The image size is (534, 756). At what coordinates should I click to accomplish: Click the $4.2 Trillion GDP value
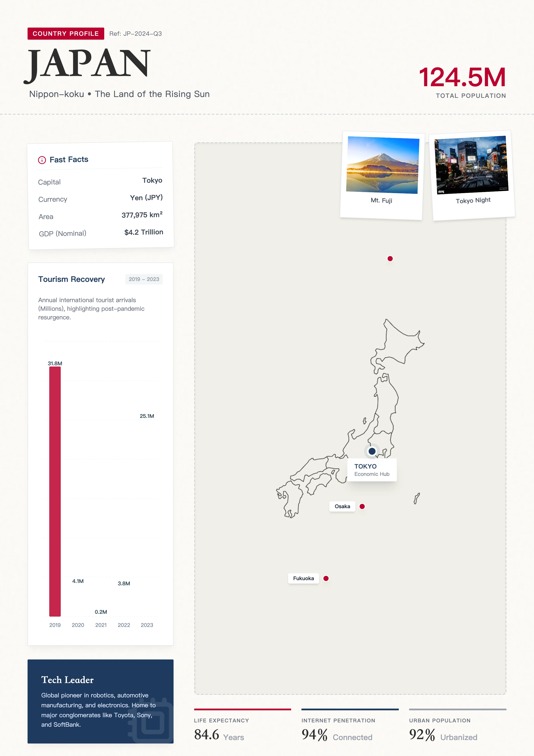[x=144, y=232]
